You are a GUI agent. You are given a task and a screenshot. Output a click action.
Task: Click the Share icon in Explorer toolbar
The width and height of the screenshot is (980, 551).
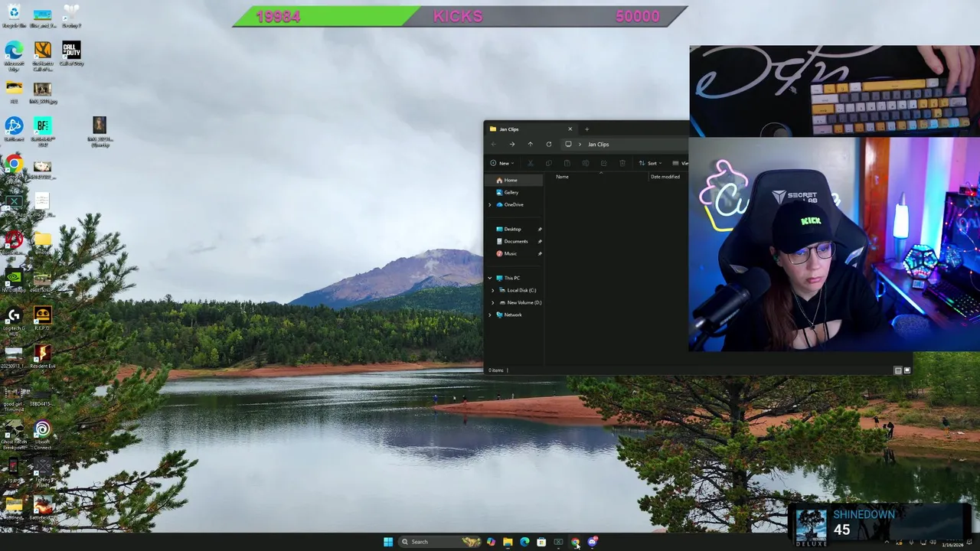603,163
